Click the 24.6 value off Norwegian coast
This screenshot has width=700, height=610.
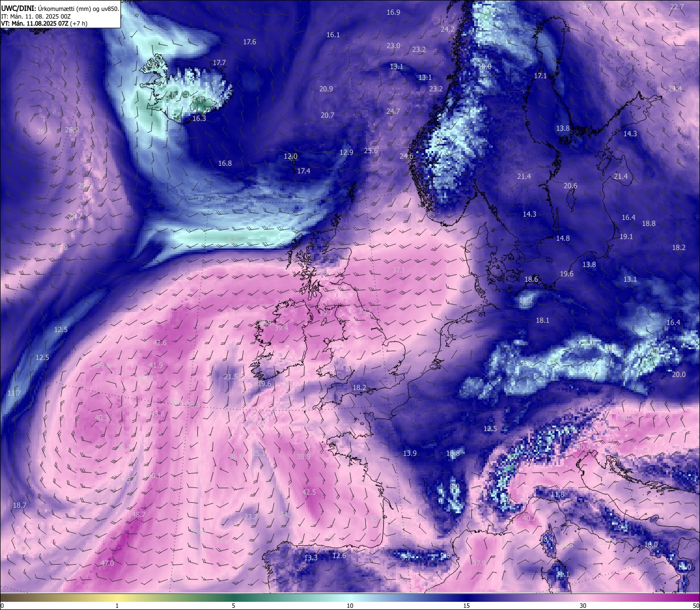click(x=406, y=156)
